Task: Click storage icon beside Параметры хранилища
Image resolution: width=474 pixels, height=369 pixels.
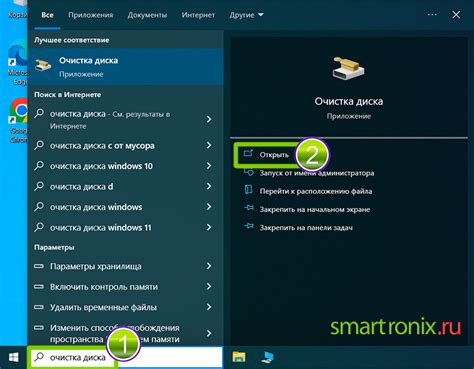Action: coord(39,266)
